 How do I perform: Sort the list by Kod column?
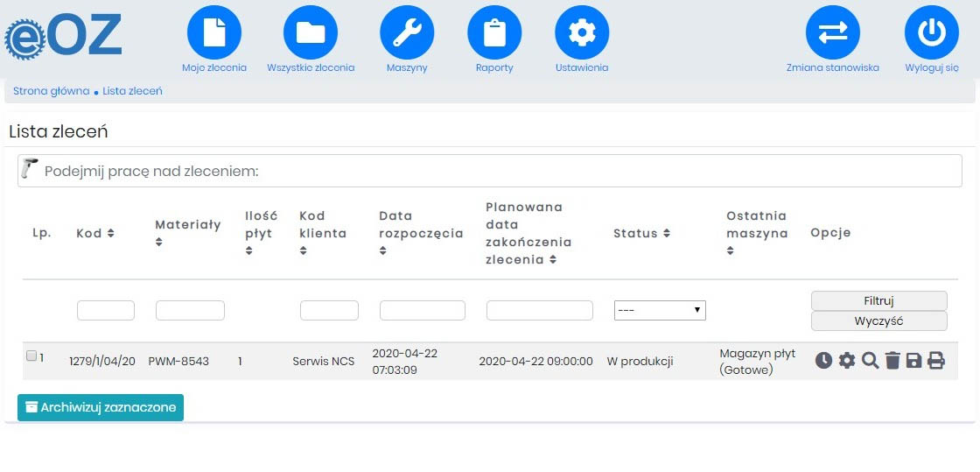coord(94,234)
